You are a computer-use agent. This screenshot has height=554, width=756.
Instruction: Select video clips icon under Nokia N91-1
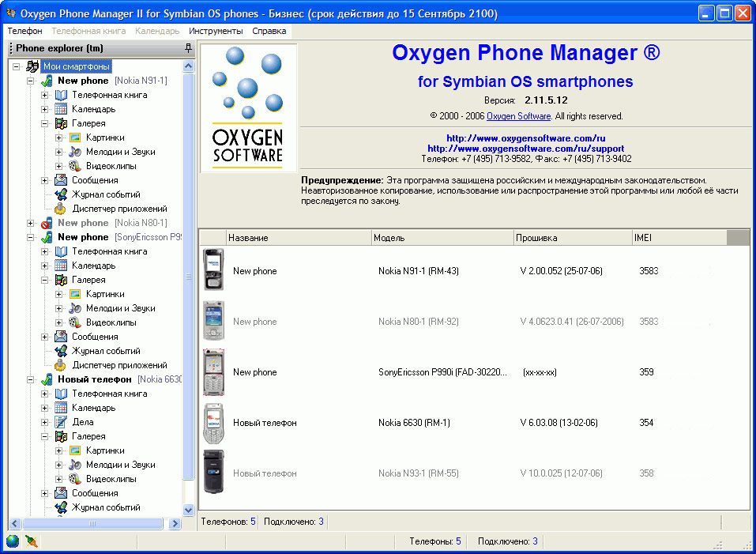point(75,166)
